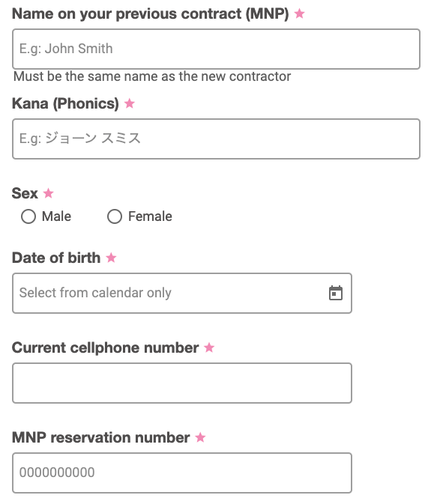
Task: Select the Male radio button
Action: pyautogui.click(x=28, y=216)
